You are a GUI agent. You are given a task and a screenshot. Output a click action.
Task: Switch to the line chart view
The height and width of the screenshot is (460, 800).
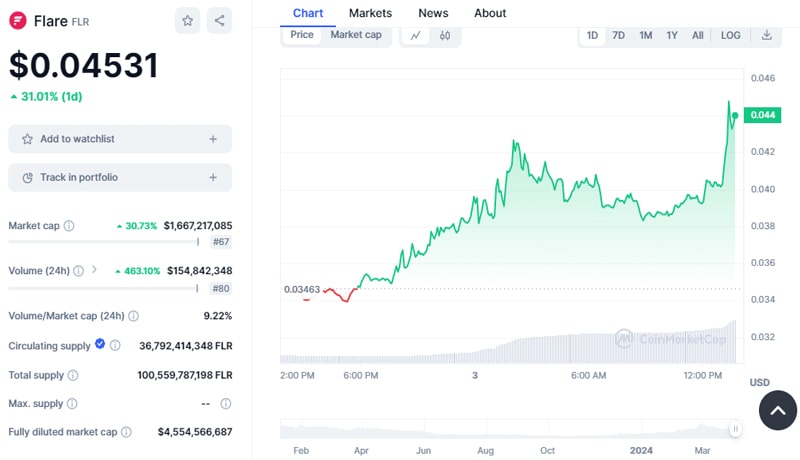pos(416,36)
